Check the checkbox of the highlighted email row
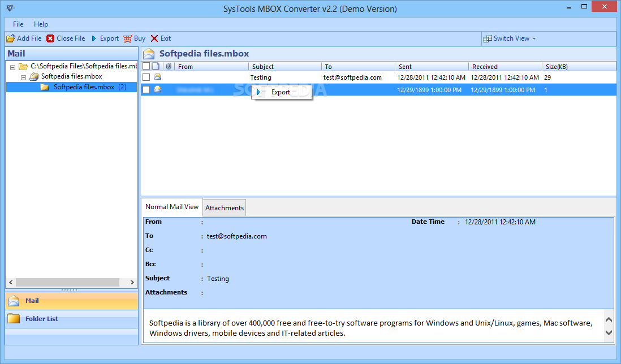 coord(146,90)
